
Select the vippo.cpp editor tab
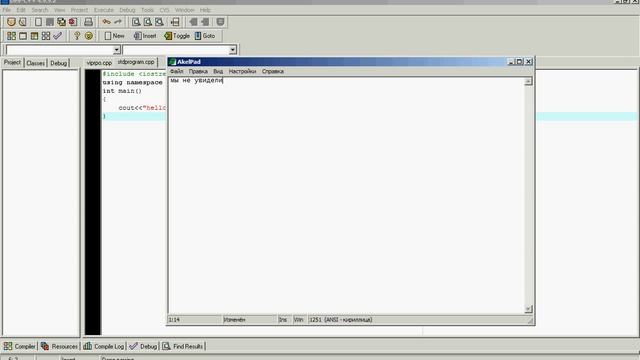(99, 63)
